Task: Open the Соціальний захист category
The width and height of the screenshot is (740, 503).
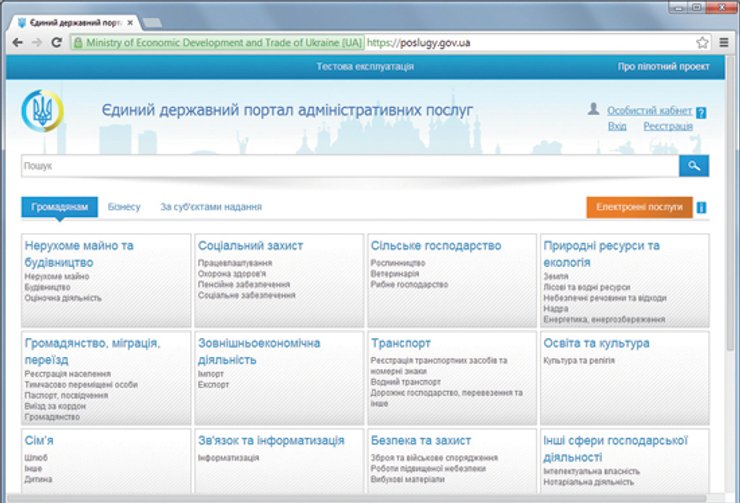Action: click(x=250, y=246)
